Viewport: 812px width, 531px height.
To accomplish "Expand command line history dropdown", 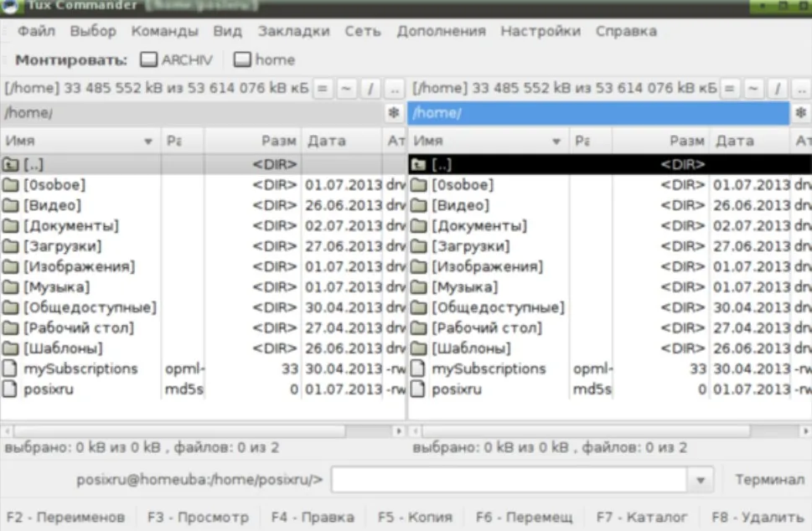I will tap(701, 480).
